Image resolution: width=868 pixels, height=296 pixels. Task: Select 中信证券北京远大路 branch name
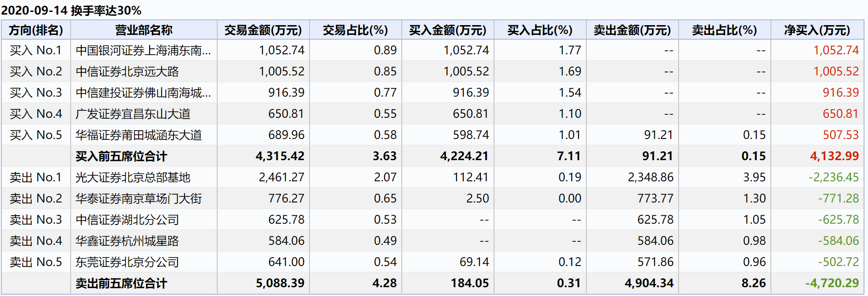click(x=127, y=71)
